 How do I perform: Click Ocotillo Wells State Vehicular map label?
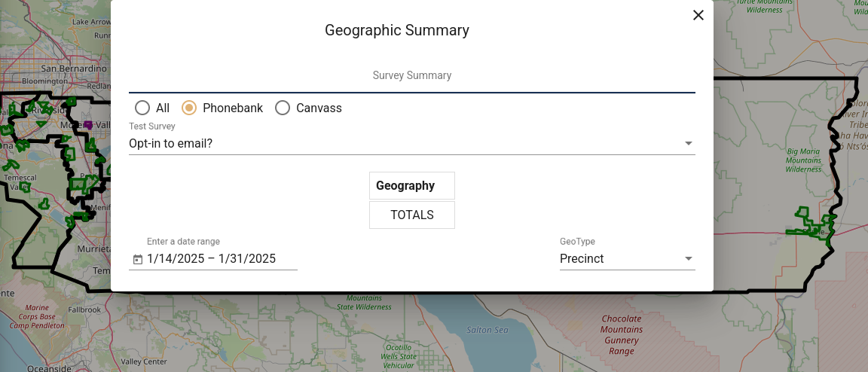tap(399, 356)
